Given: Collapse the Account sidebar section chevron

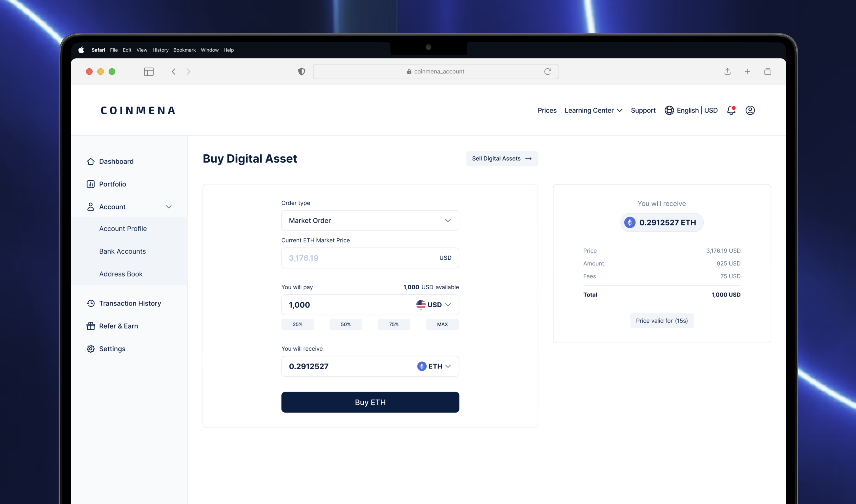Looking at the screenshot, I should [x=169, y=207].
